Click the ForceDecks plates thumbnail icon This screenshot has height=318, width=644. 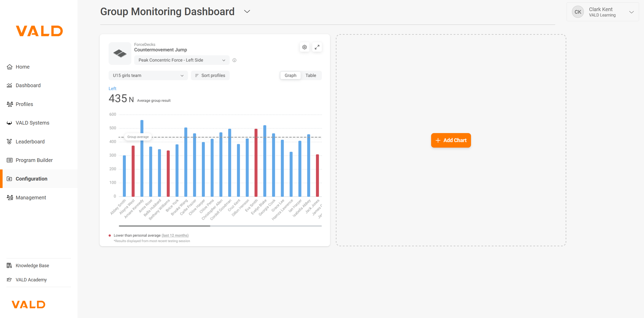pyautogui.click(x=120, y=53)
